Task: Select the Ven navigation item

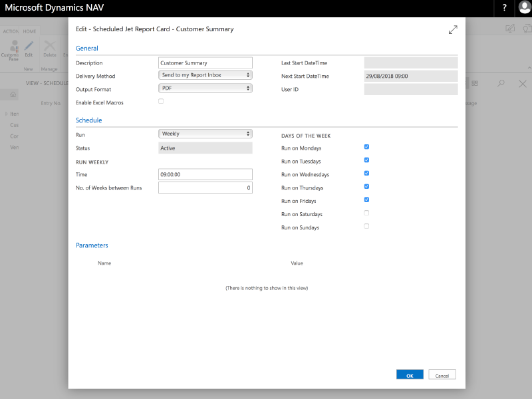Action: coord(14,147)
